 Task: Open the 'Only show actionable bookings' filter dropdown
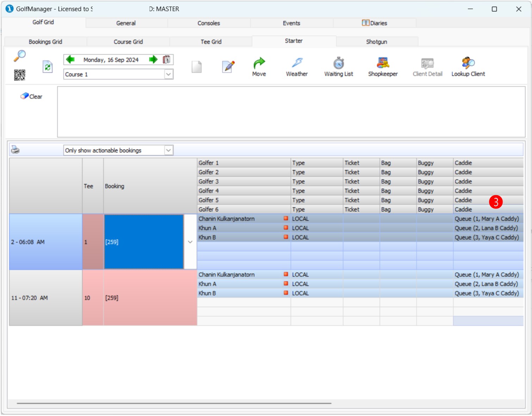[x=168, y=150]
